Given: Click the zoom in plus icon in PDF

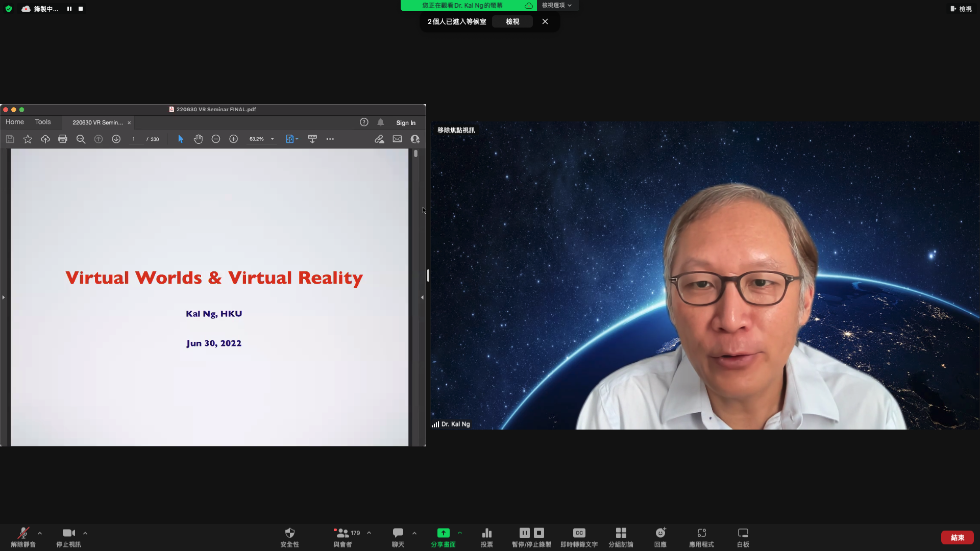Looking at the screenshot, I should point(233,139).
